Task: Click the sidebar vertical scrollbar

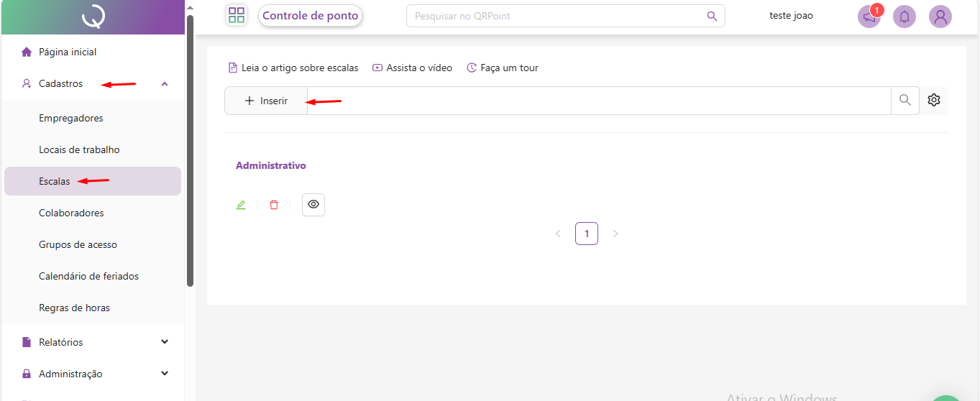Action: click(x=190, y=144)
